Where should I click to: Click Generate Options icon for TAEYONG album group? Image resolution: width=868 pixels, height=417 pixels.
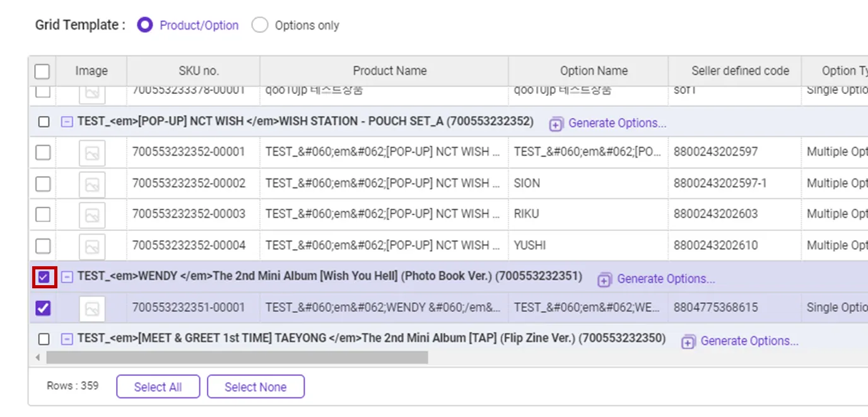click(688, 342)
